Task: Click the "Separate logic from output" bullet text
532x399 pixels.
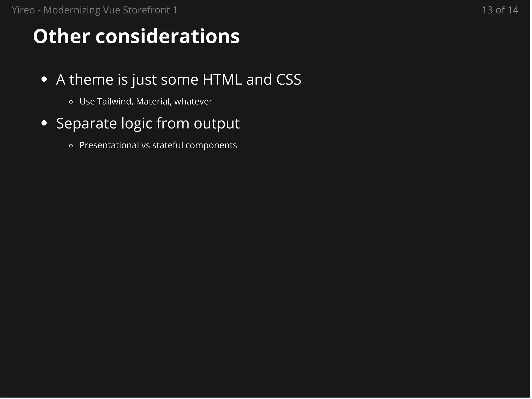Action: [x=148, y=123]
